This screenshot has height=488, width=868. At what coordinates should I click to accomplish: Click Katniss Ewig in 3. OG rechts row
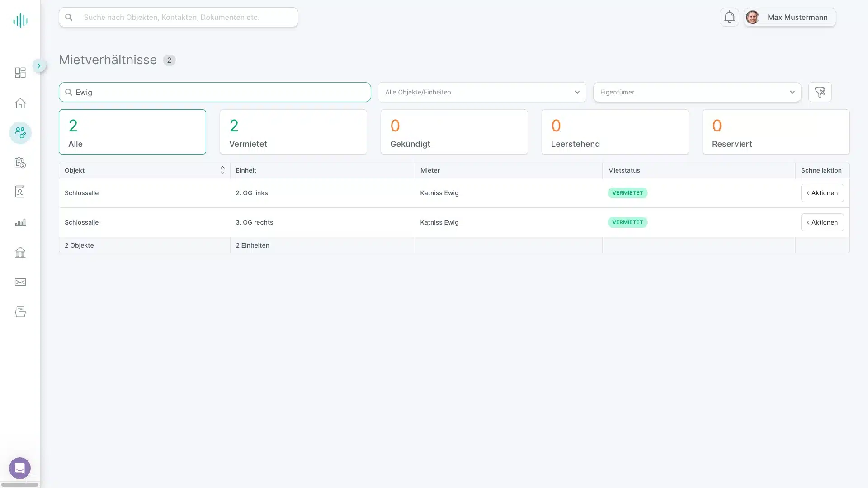[439, 222]
